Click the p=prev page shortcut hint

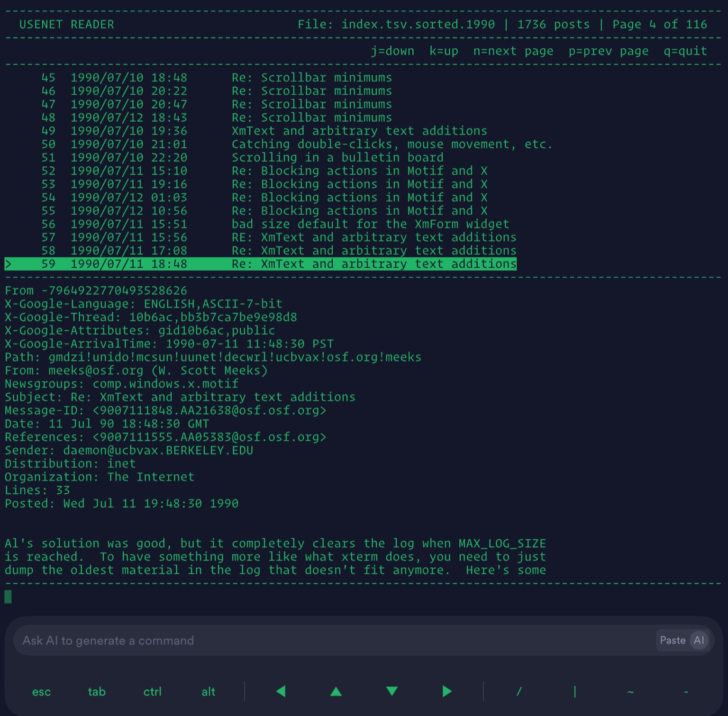[x=608, y=51]
